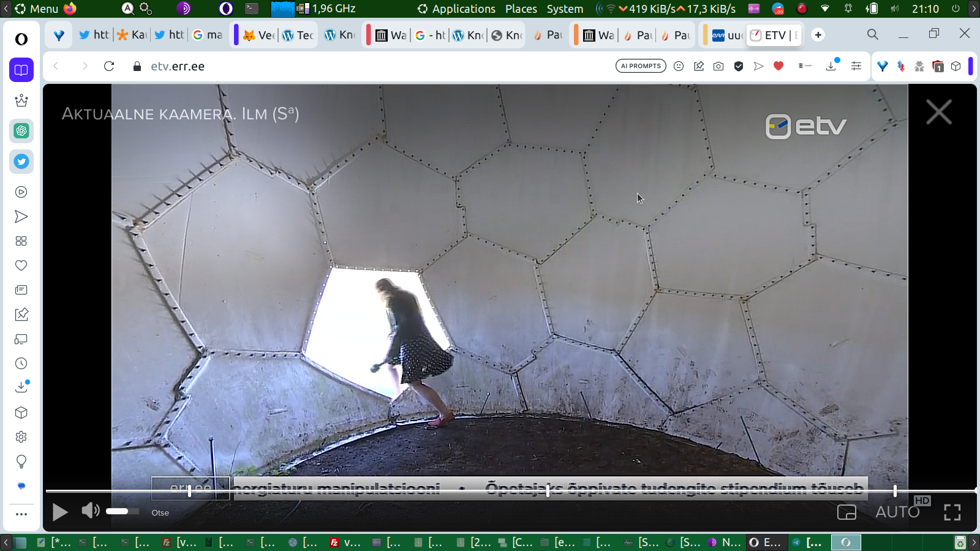Mute the video player volume

[90, 511]
